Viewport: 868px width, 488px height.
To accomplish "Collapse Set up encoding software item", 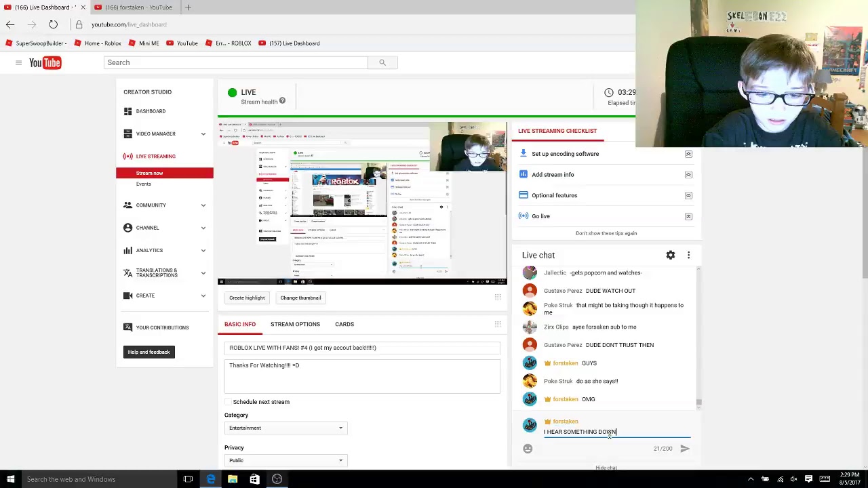I will pos(688,154).
